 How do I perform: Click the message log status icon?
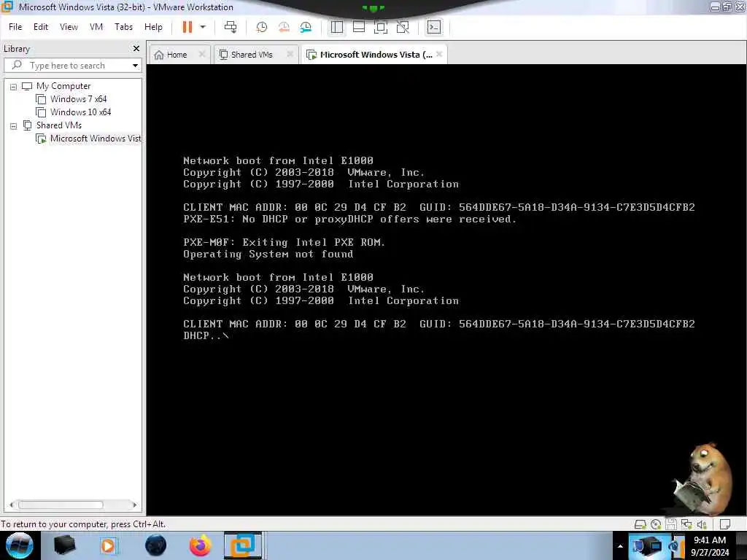[725, 525]
